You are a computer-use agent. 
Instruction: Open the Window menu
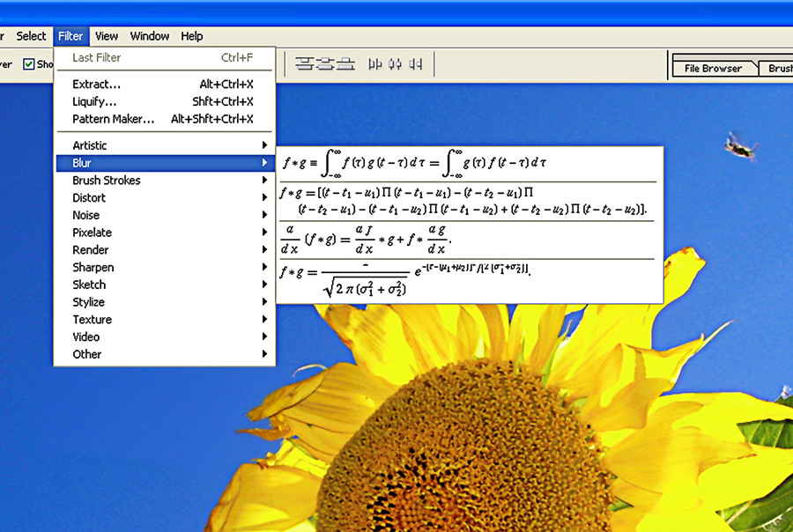tap(150, 36)
